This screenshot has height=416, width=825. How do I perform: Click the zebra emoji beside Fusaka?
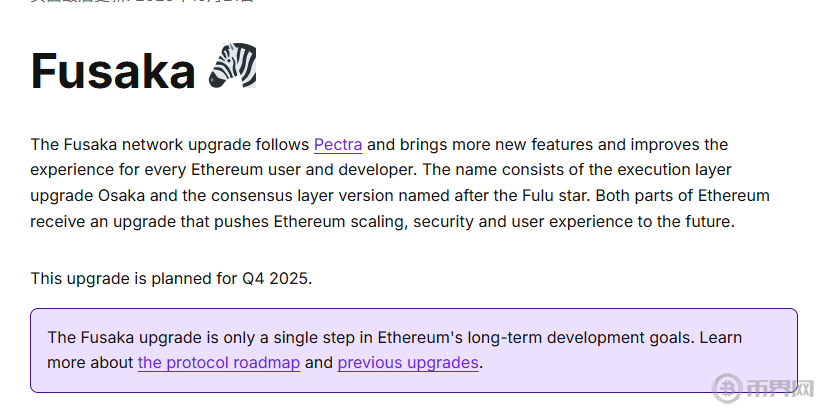point(232,67)
